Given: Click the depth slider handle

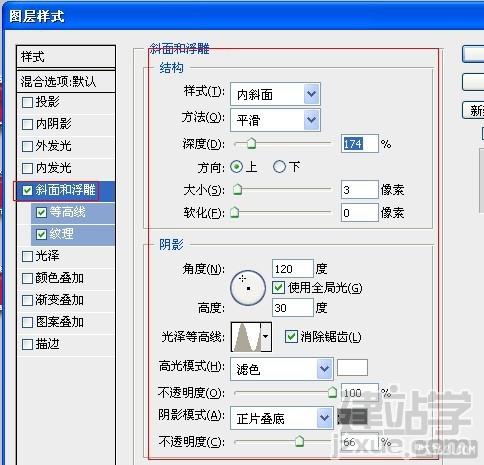Looking at the screenshot, I should point(251,144).
